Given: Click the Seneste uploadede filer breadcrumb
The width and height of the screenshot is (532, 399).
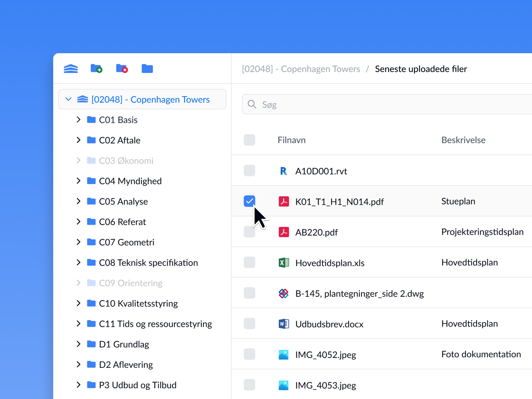Looking at the screenshot, I should [x=421, y=69].
